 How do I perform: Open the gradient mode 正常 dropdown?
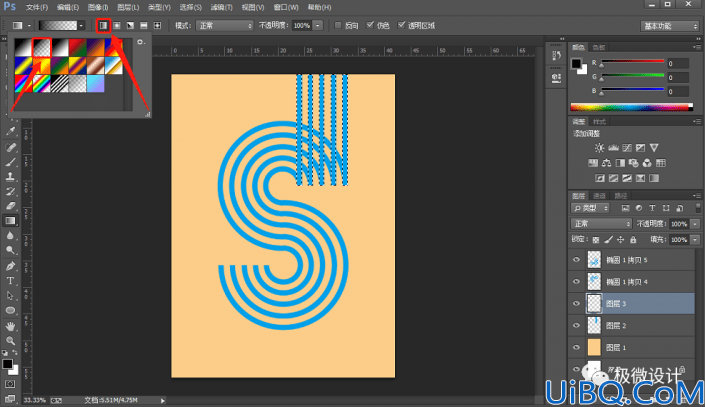[225, 26]
